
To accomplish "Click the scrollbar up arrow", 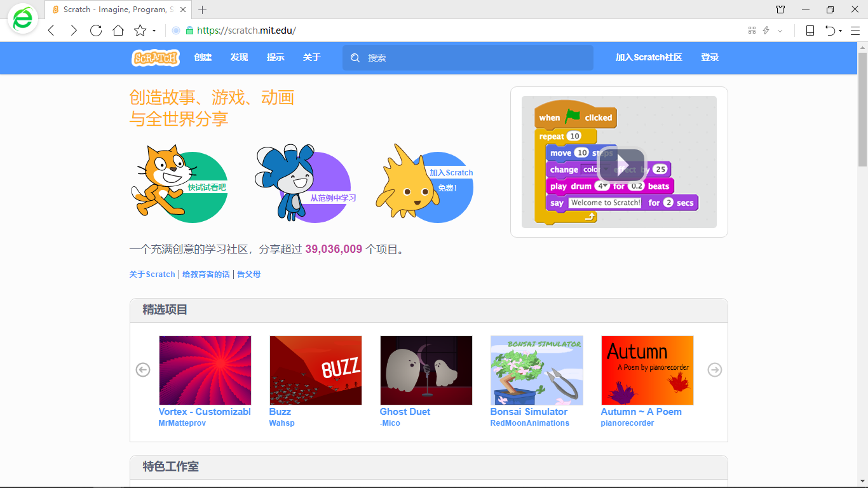I will [x=862, y=46].
